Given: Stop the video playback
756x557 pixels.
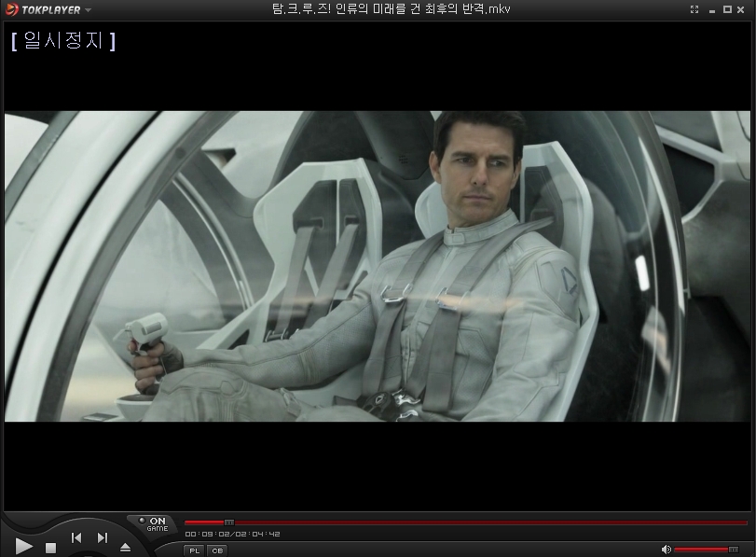Looking at the screenshot, I should [x=51, y=549].
